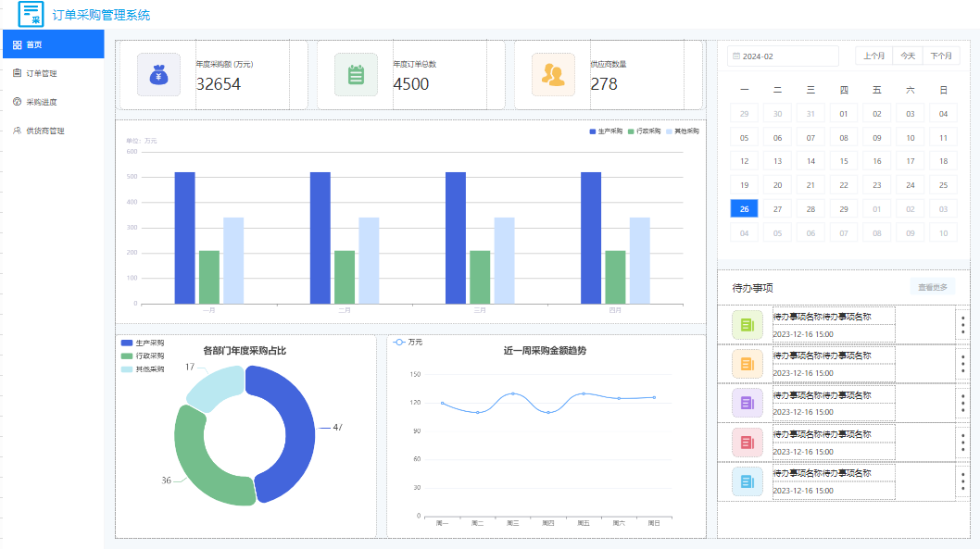The width and height of the screenshot is (980, 549).
Task: Click the red to-do item icon
Action: pyautogui.click(x=748, y=443)
